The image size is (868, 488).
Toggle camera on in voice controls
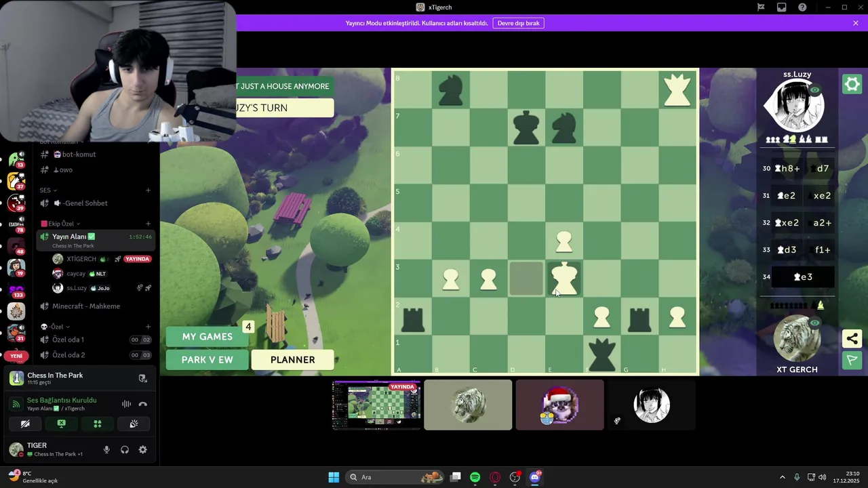pos(25,424)
